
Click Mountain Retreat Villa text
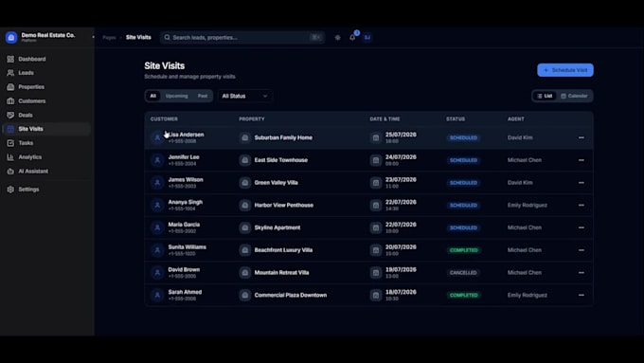click(281, 273)
